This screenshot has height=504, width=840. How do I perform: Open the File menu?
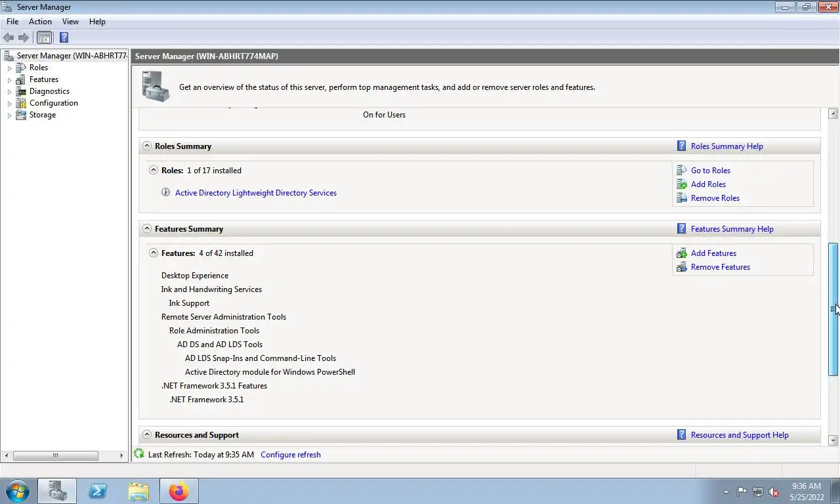tap(12, 22)
